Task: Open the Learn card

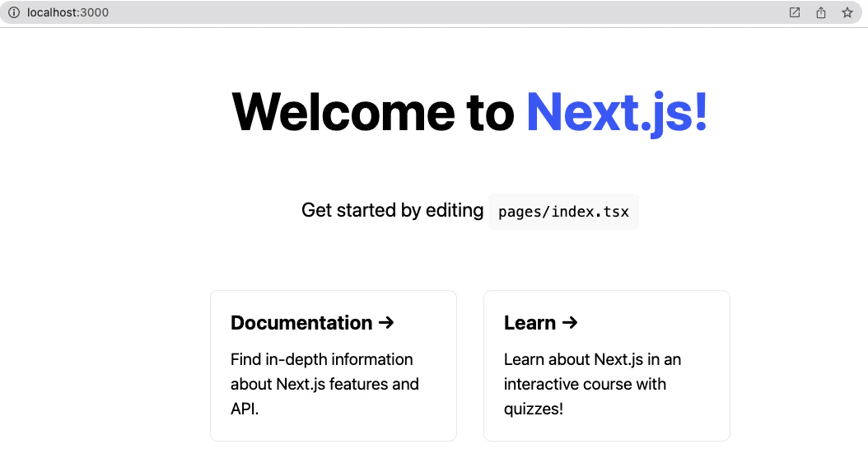Action: 607,366
